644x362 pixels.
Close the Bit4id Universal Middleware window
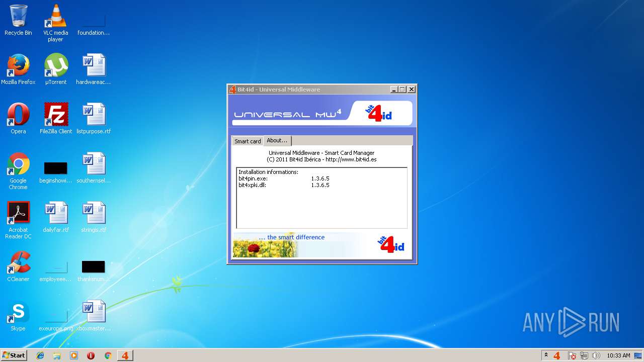411,89
